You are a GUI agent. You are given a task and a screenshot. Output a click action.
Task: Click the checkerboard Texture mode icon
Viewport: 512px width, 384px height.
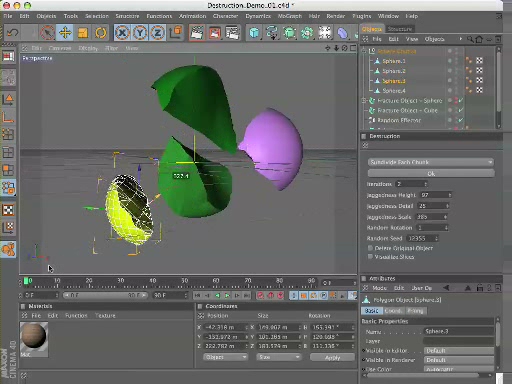pos(8,210)
